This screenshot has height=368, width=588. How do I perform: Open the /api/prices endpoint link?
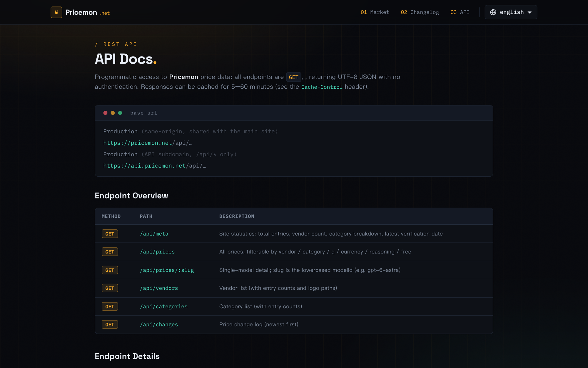pyautogui.click(x=157, y=252)
